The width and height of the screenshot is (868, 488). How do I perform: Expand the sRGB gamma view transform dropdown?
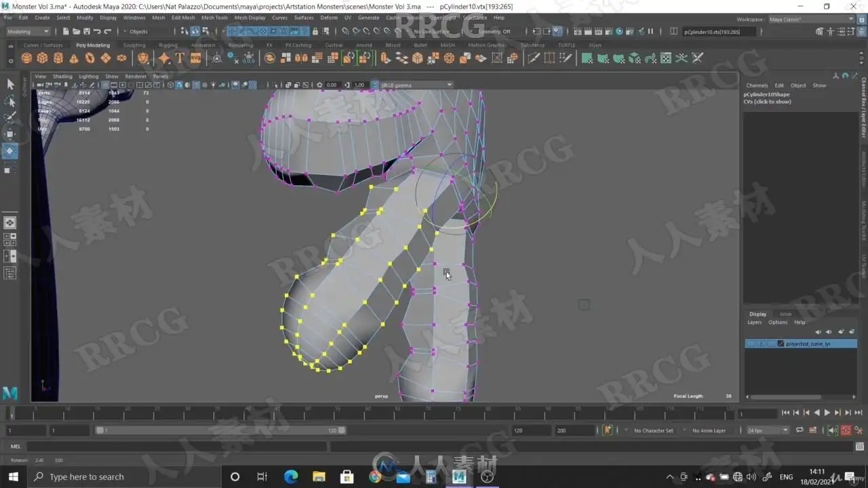coord(416,85)
